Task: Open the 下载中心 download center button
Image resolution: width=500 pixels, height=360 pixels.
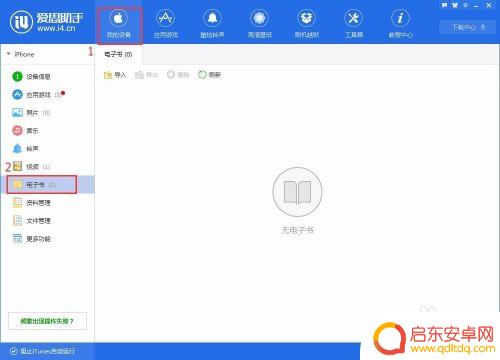Action: pyautogui.click(x=469, y=27)
